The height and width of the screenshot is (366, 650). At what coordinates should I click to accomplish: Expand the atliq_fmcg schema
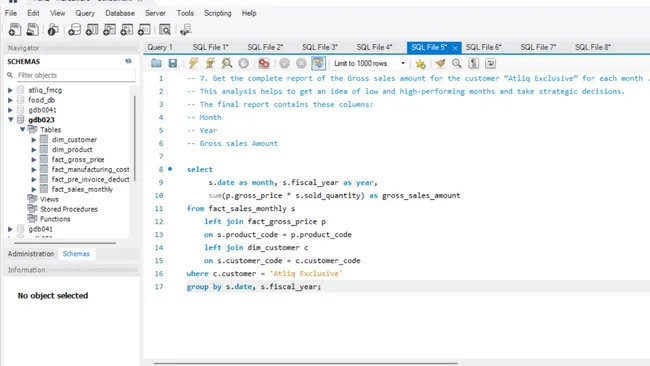point(10,90)
